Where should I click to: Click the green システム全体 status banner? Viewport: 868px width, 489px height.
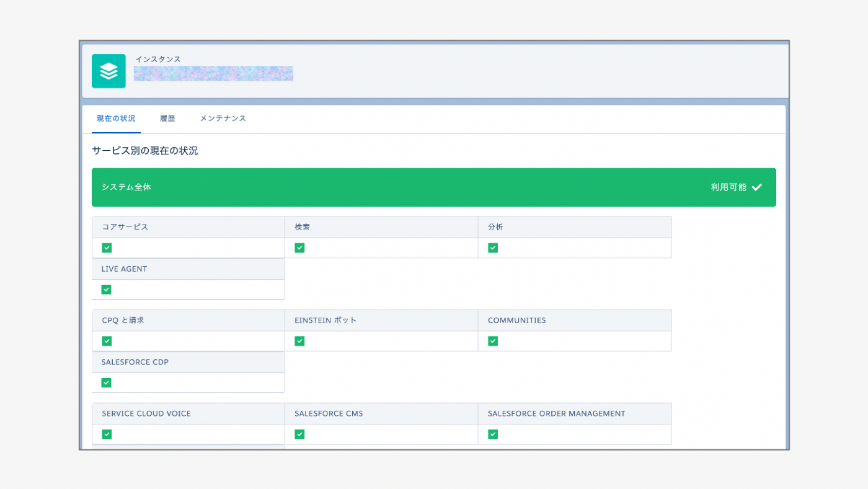434,187
